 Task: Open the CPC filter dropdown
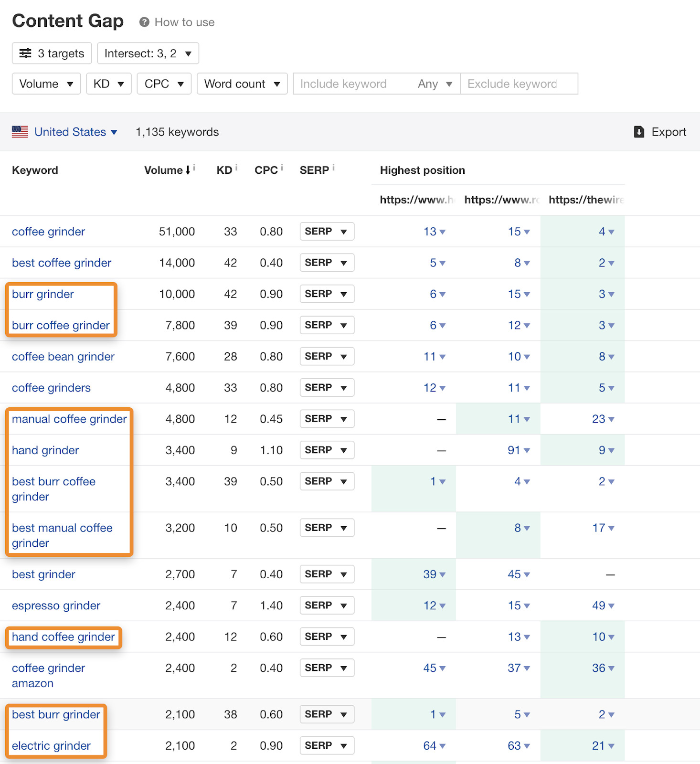(x=164, y=84)
